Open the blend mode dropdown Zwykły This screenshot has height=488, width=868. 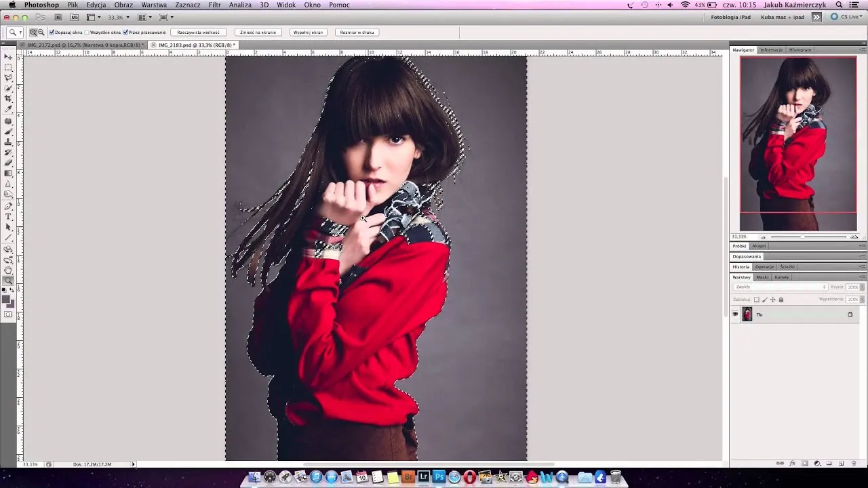click(780, 287)
